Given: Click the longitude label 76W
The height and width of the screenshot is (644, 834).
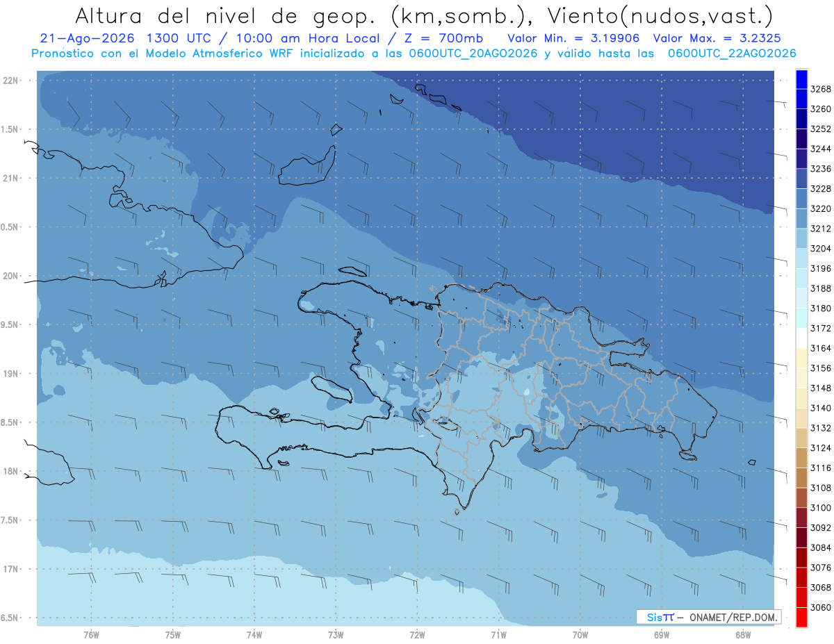Looking at the screenshot, I should click(91, 635).
